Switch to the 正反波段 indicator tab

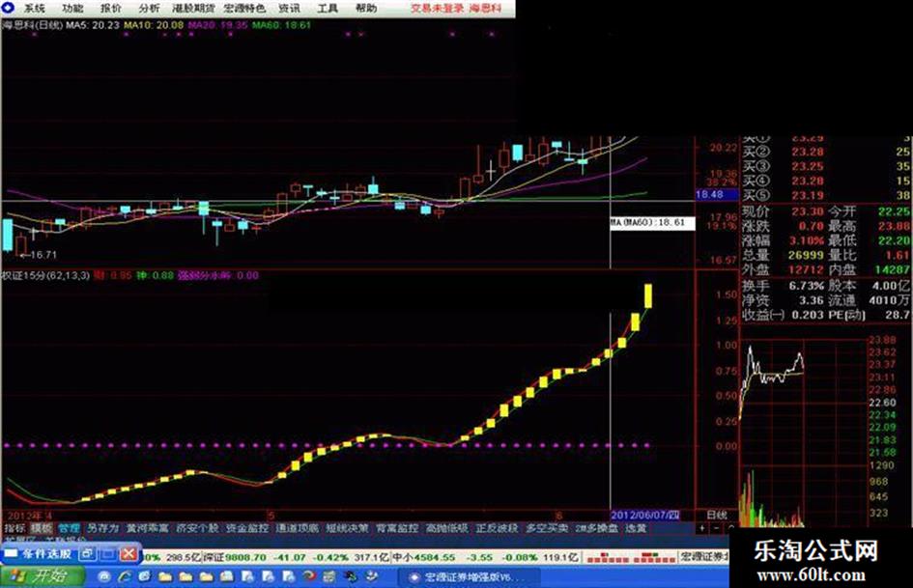(x=497, y=528)
